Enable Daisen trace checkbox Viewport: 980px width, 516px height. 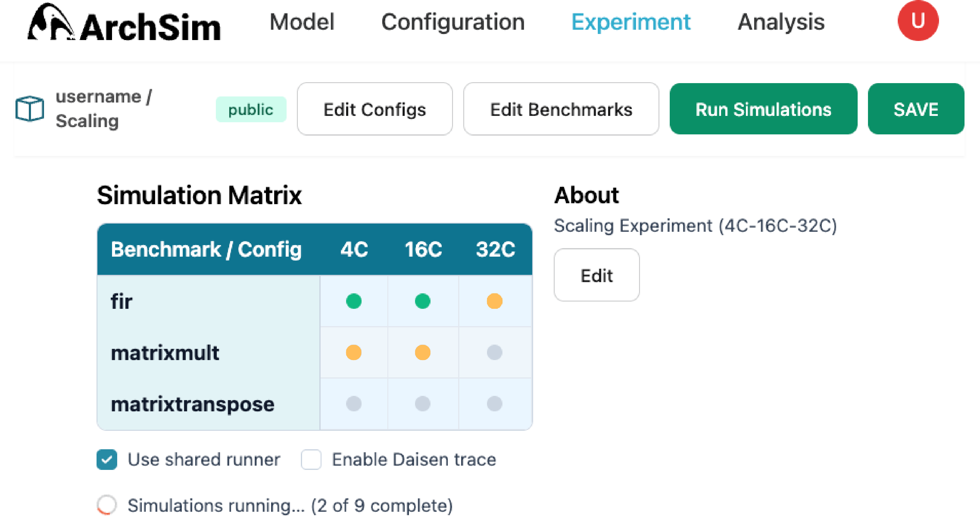pyautogui.click(x=311, y=459)
